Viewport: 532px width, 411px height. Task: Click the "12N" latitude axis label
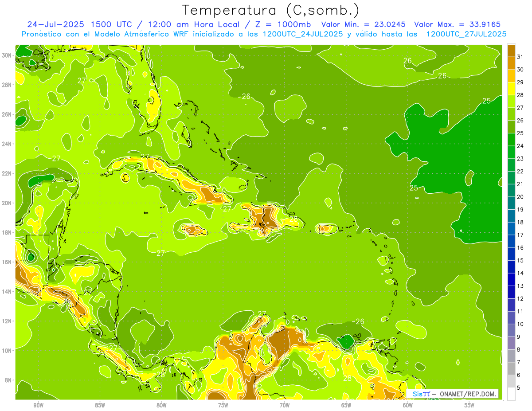tap(7, 321)
